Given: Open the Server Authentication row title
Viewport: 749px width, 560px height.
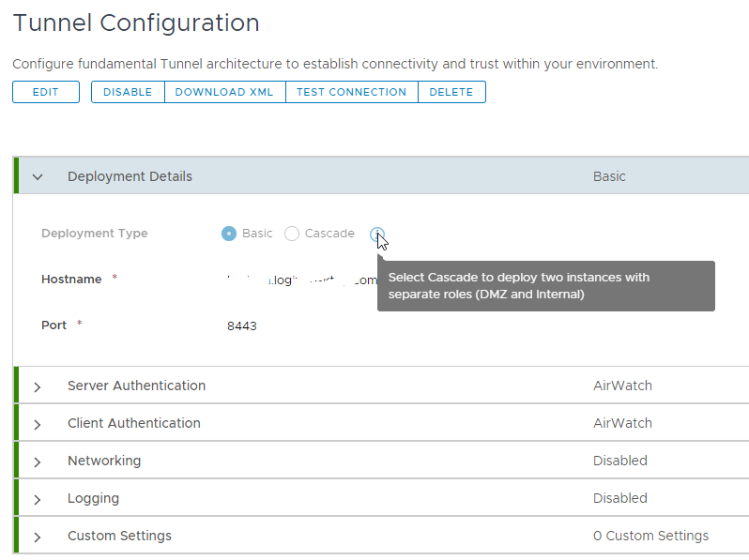Looking at the screenshot, I should tap(136, 386).
